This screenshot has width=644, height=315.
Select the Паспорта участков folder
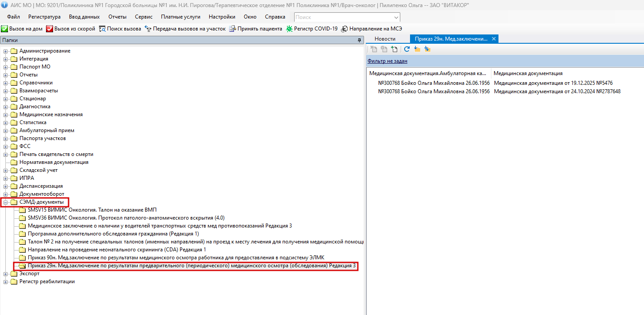[42, 138]
